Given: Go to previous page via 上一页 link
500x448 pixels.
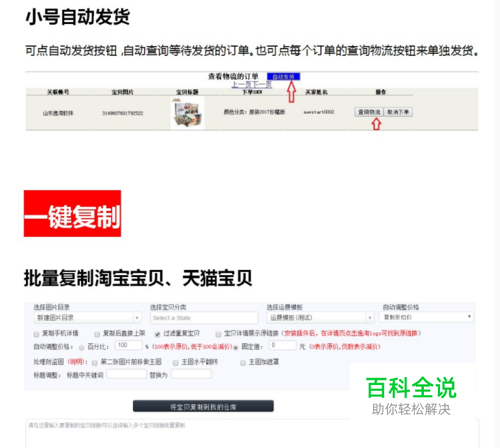Looking at the screenshot, I should pyautogui.click(x=242, y=85).
